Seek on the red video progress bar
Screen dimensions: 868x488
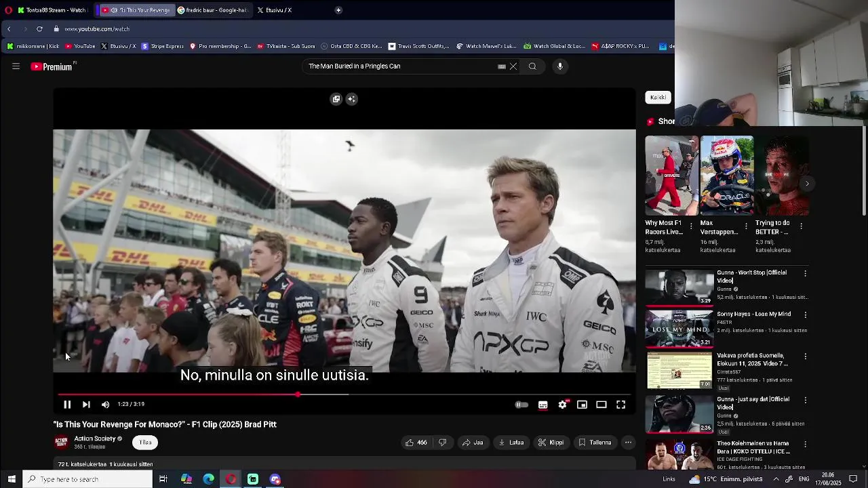tap(344, 394)
